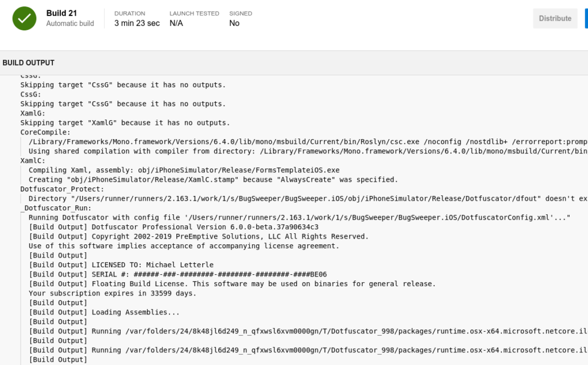The image size is (588, 365).
Task: Click the 'Creating "obj/iPhoneSimulator/Release/XamlC.stamp"' line
Action: click(x=214, y=179)
